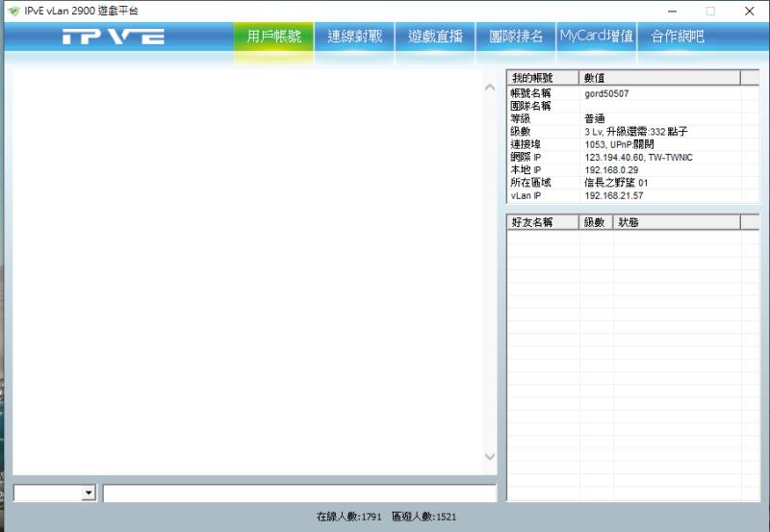Click the 網際 IP row label
The image size is (770, 532).
tap(526, 157)
